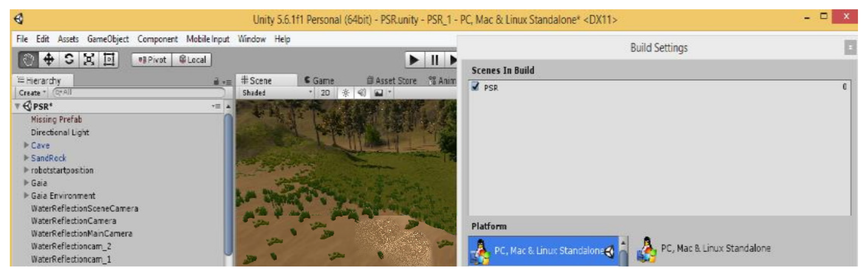
Task: Select PC, Mac & Linux Standalone platform
Action: [x=543, y=251]
